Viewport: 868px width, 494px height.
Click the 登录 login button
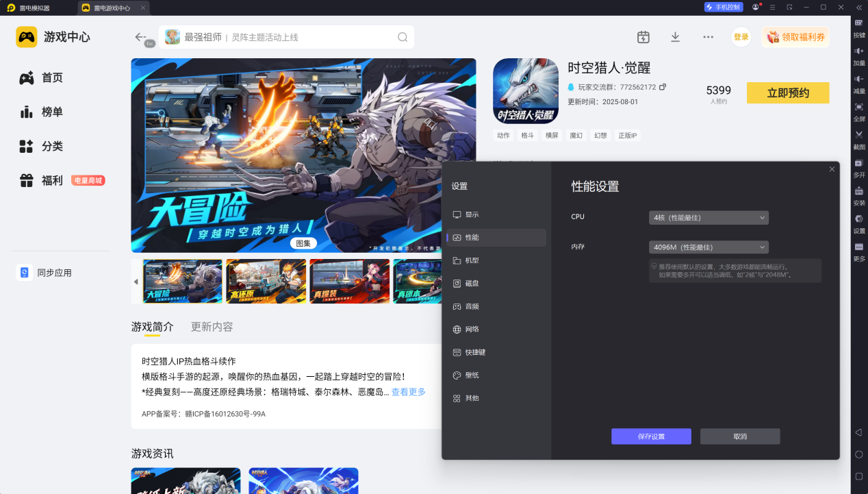(741, 37)
